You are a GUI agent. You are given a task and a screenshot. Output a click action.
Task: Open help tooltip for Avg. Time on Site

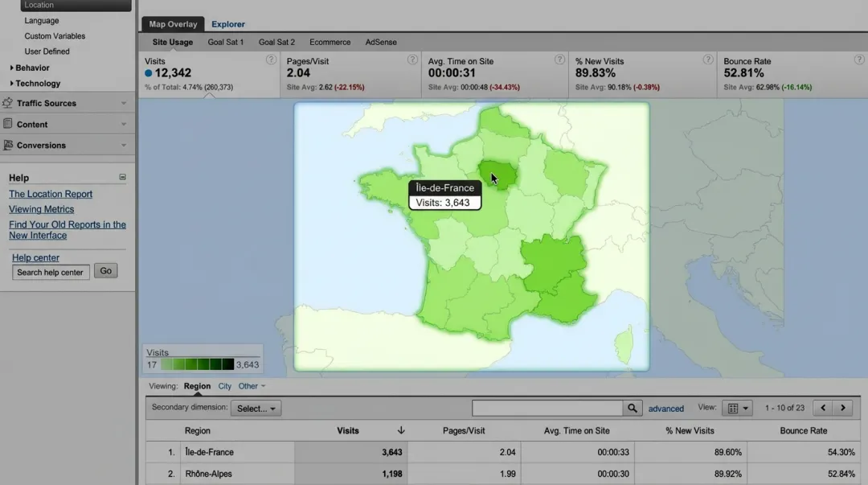tap(559, 60)
